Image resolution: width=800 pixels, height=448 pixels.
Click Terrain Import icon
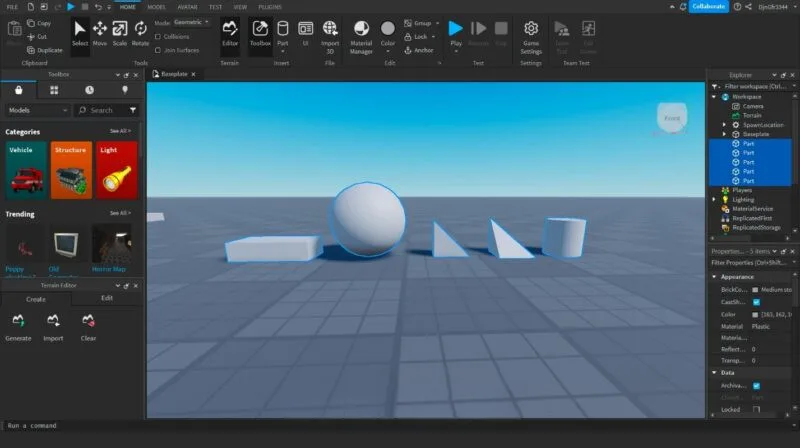(53, 320)
